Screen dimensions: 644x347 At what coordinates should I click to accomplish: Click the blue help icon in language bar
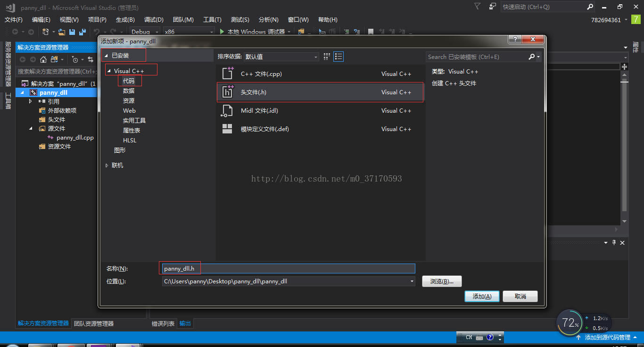click(x=490, y=337)
